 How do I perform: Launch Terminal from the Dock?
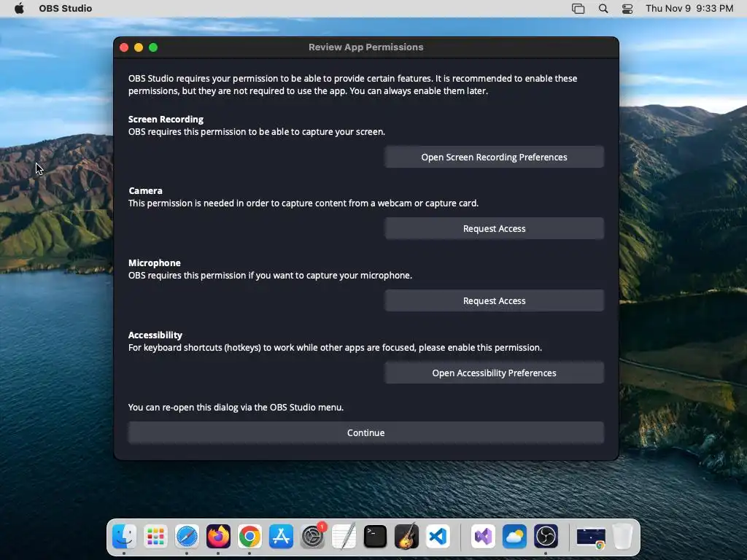coord(375,537)
